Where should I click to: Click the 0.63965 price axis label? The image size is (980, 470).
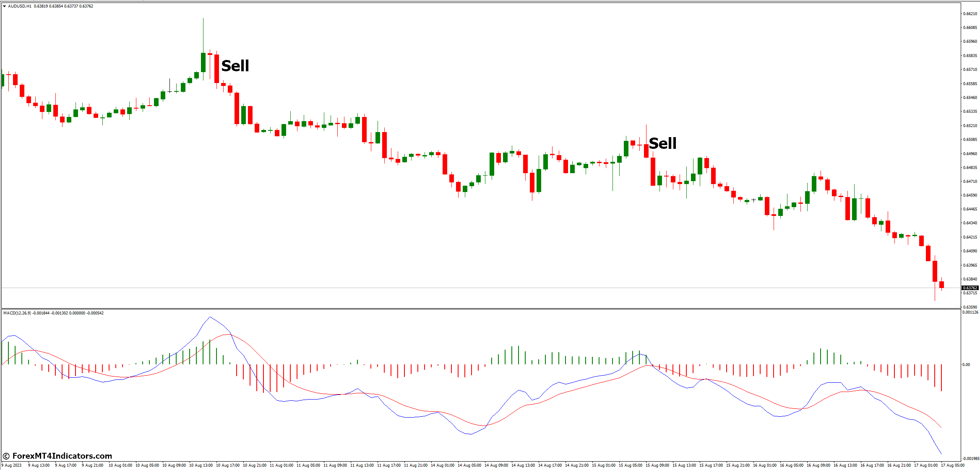[970, 265]
